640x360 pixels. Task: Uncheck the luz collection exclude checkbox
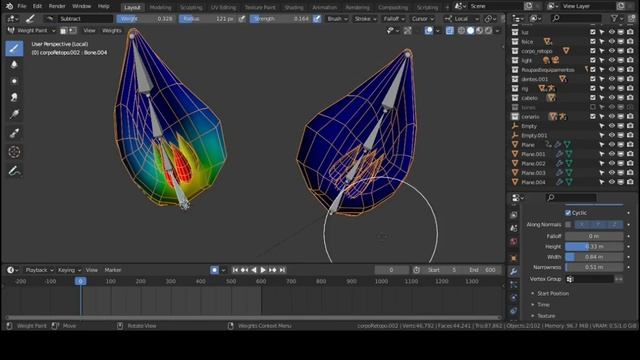593,32
